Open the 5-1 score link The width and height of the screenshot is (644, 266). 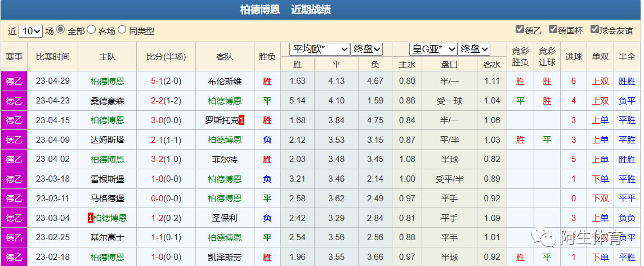(157, 82)
